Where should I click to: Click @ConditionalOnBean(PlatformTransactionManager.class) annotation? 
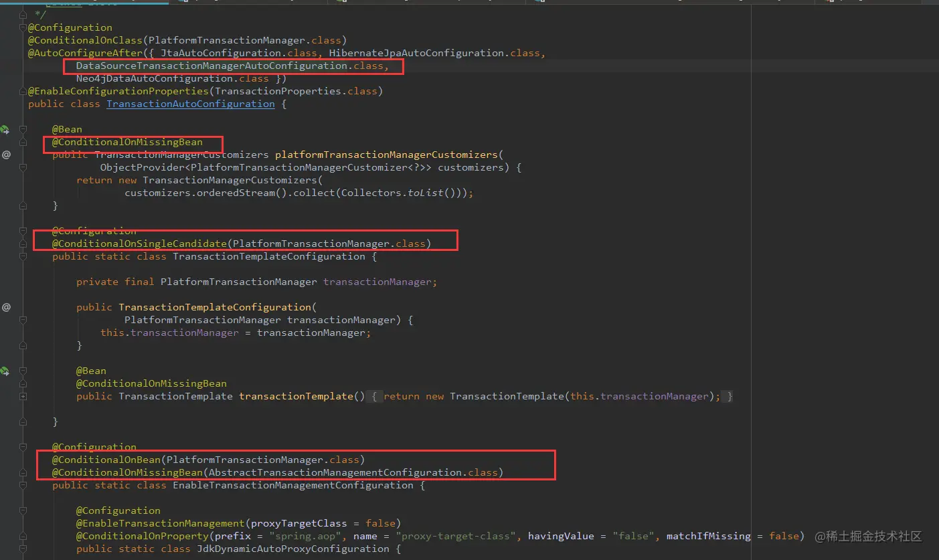(209, 460)
